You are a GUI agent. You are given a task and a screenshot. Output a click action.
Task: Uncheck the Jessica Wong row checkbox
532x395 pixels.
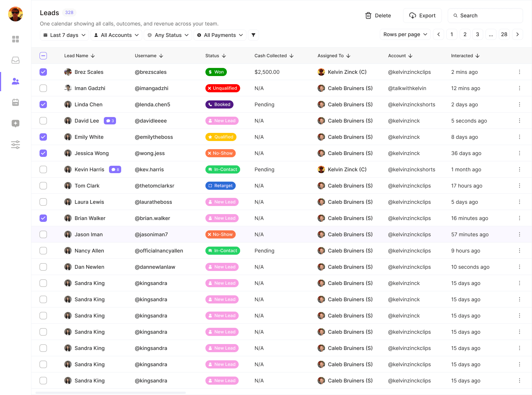(x=43, y=153)
